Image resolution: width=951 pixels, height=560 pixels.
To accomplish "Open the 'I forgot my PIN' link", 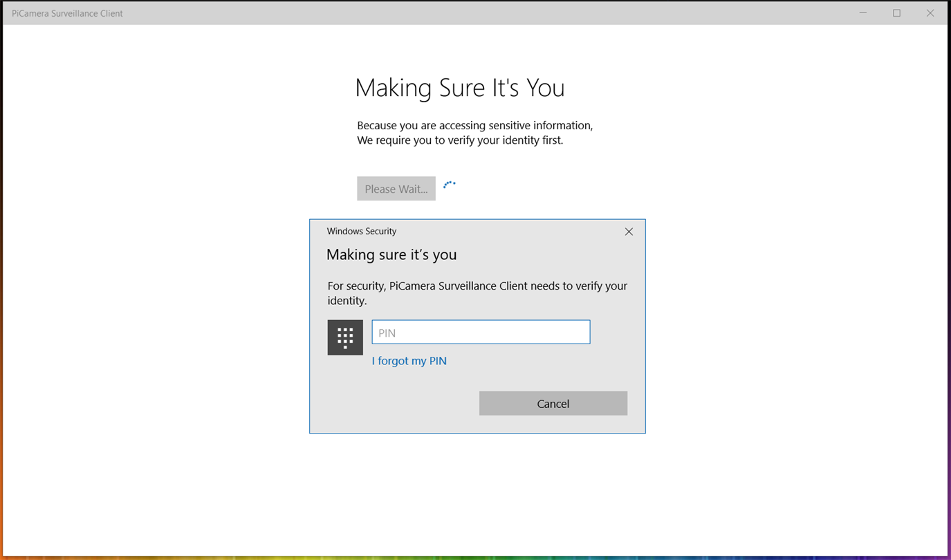I will (x=409, y=361).
